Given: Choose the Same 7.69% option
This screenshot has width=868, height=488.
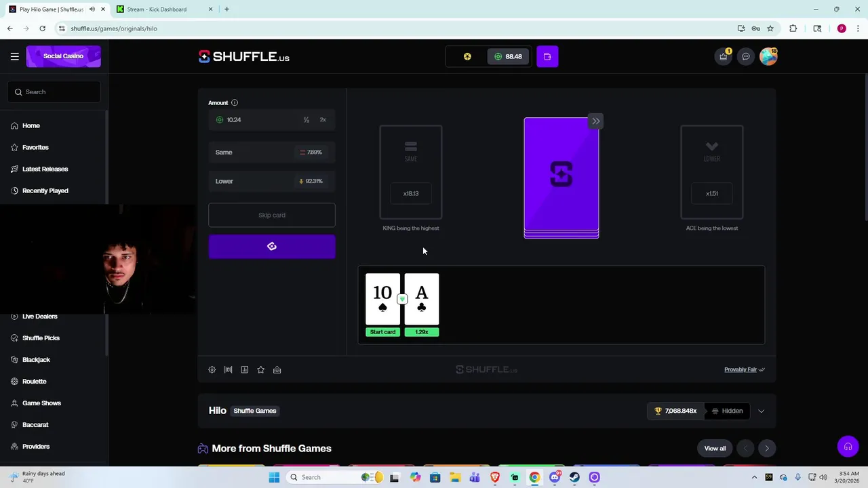Looking at the screenshot, I should pos(272,152).
